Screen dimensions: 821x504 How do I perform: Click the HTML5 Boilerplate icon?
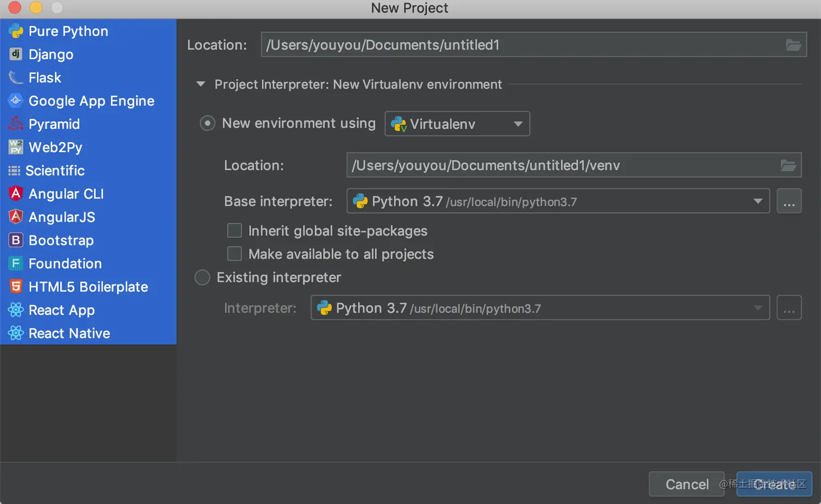click(x=16, y=286)
